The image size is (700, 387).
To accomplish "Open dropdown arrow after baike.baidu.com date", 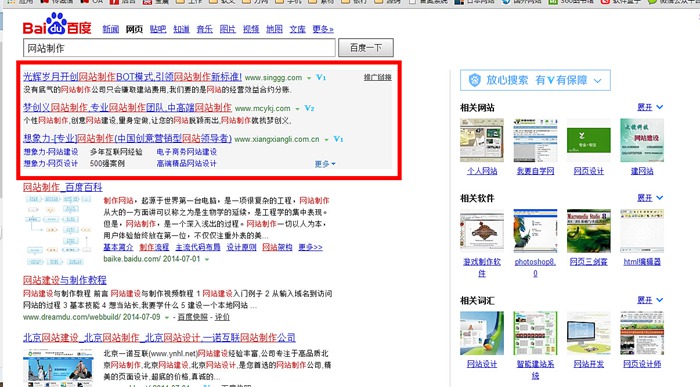I will (207, 259).
